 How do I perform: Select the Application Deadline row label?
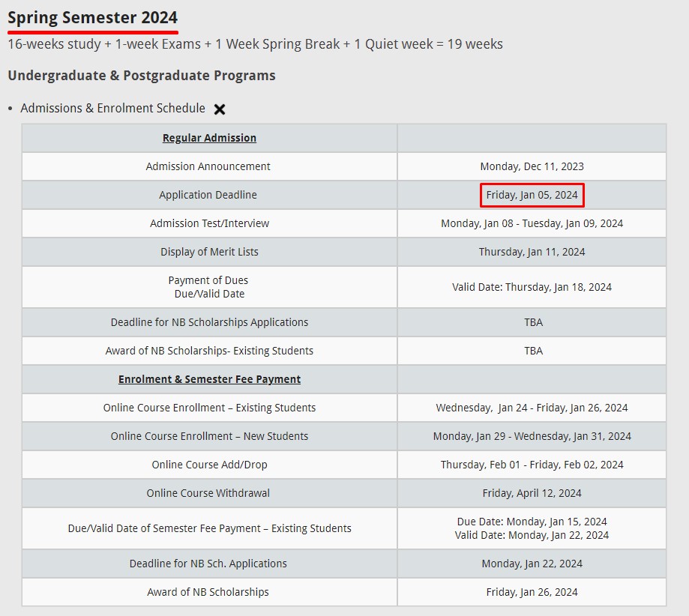tap(208, 195)
